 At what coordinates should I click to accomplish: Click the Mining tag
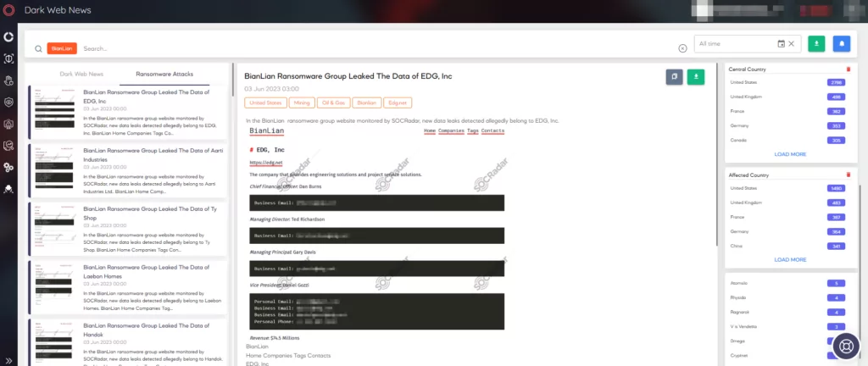tap(302, 103)
